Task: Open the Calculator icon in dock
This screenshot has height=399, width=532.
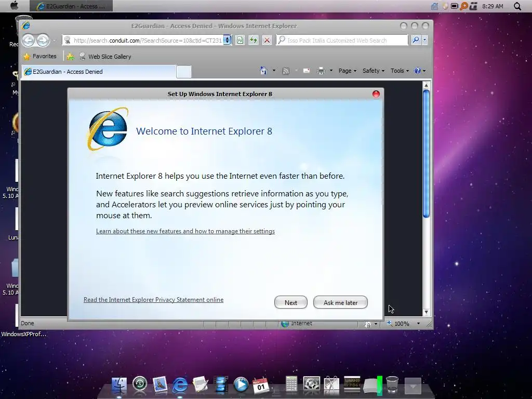Action: tap(291, 384)
